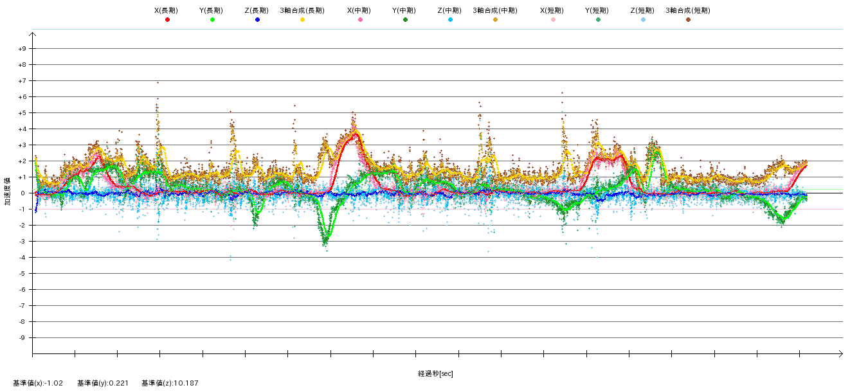Click the X(短期) legend text

click(x=552, y=10)
